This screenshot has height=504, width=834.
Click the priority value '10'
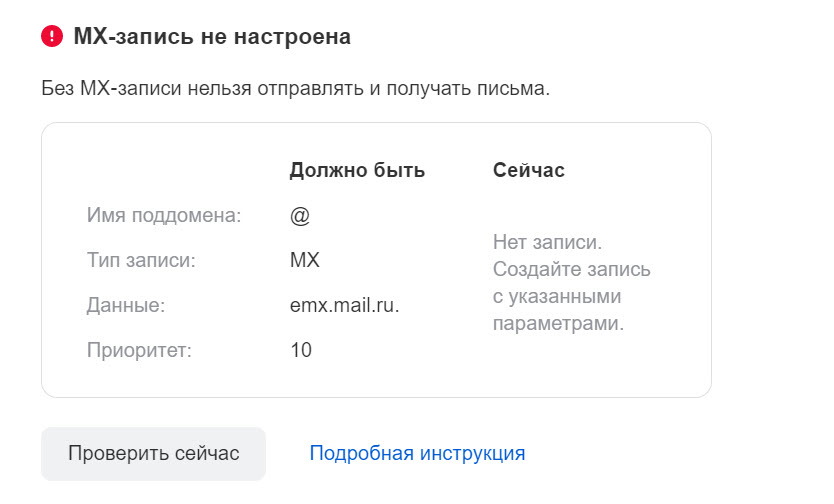point(301,350)
